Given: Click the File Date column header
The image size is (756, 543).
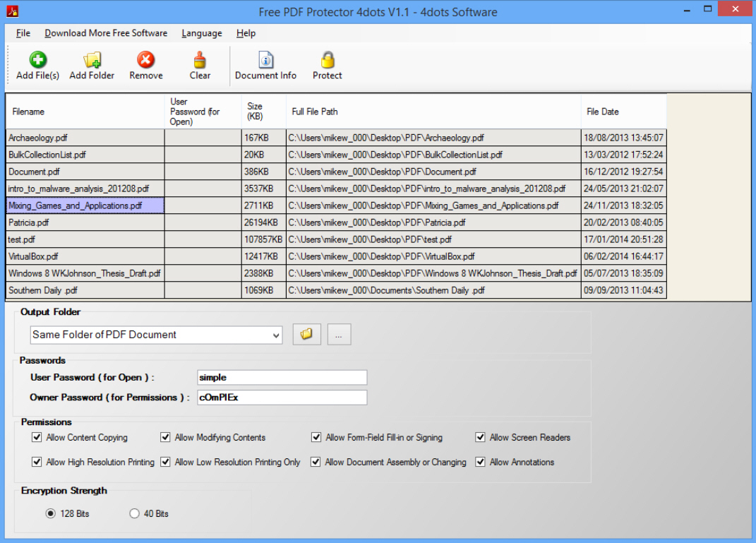Looking at the screenshot, I should 624,112.
